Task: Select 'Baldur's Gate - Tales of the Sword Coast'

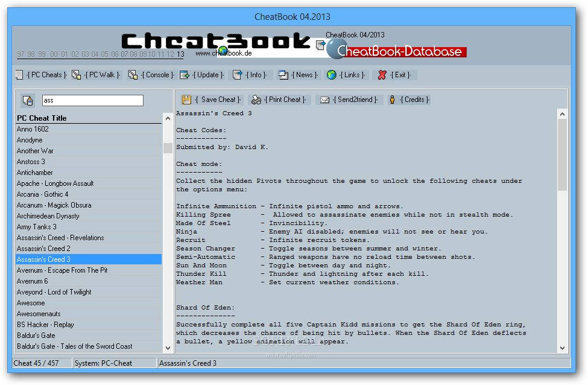Action: [89, 347]
